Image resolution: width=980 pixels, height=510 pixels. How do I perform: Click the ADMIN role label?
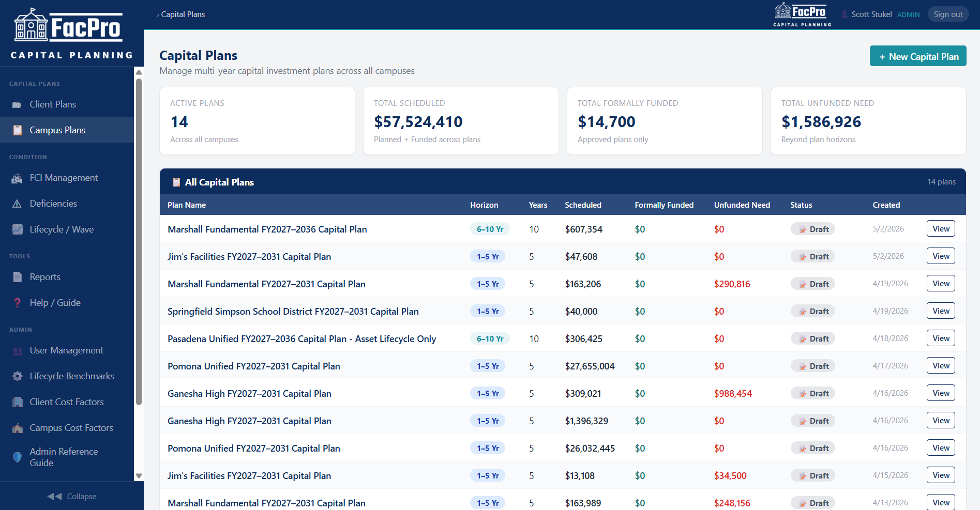[x=908, y=14]
